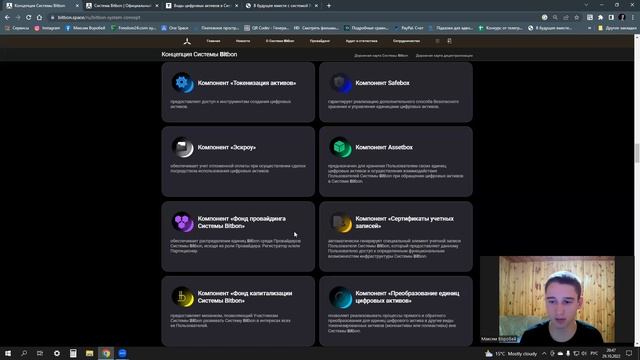The height and width of the screenshot is (360, 640).
Task: Switch the РУС keyboard language indicator
Action: [594, 353]
